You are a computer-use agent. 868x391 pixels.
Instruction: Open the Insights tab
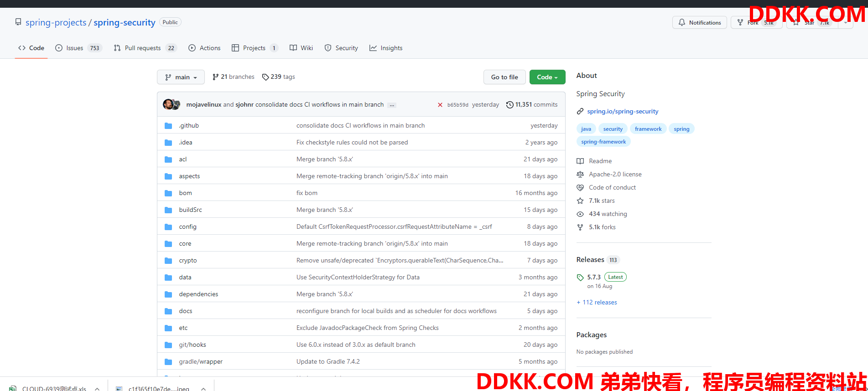(x=386, y=48)
